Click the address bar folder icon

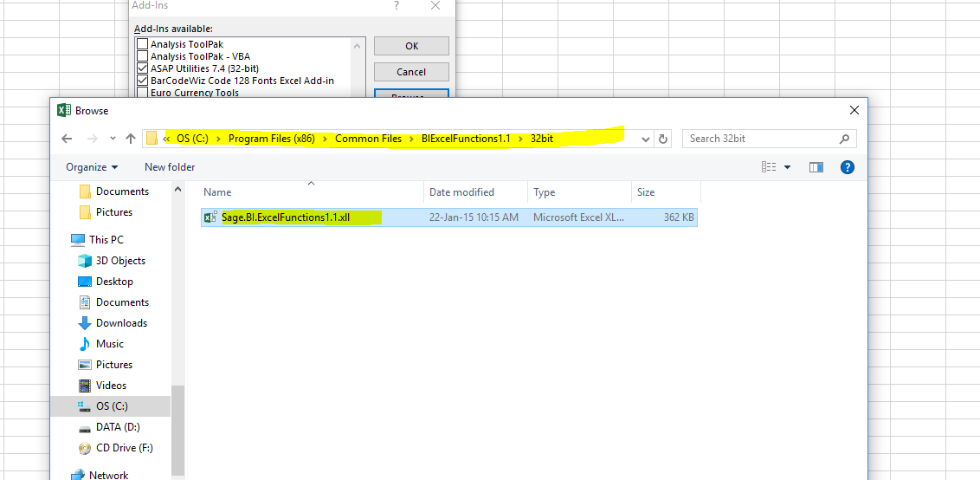pos(152,139)
